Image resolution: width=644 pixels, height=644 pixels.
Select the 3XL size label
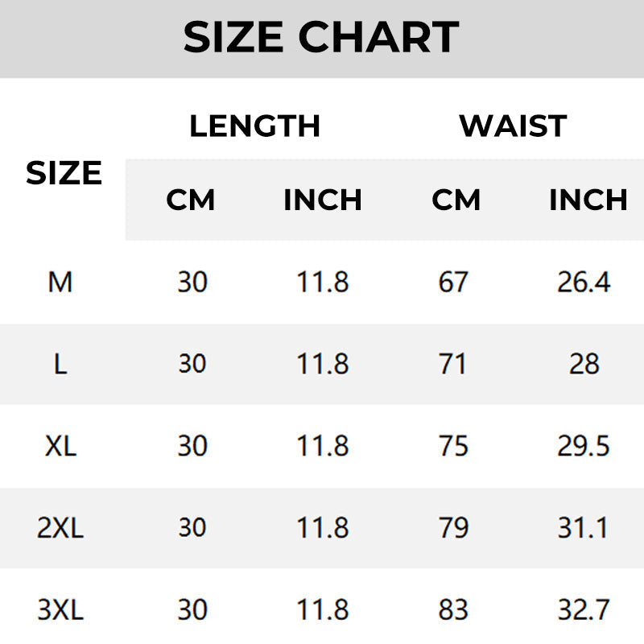pos(60,610)
